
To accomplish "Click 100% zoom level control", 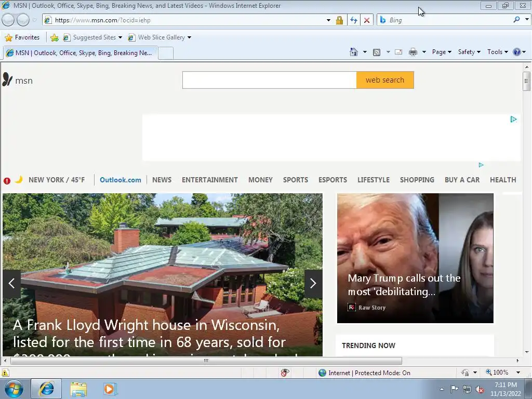I will pos(497,373).
